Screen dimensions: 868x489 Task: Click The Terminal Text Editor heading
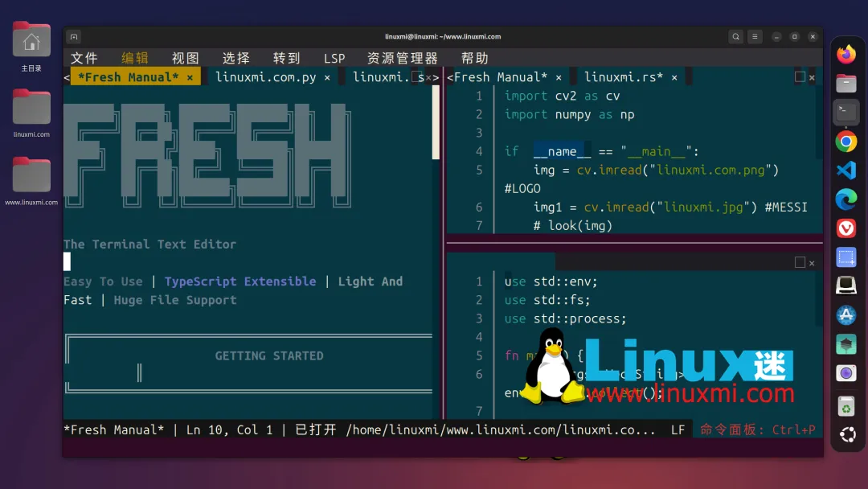(149, 244)
